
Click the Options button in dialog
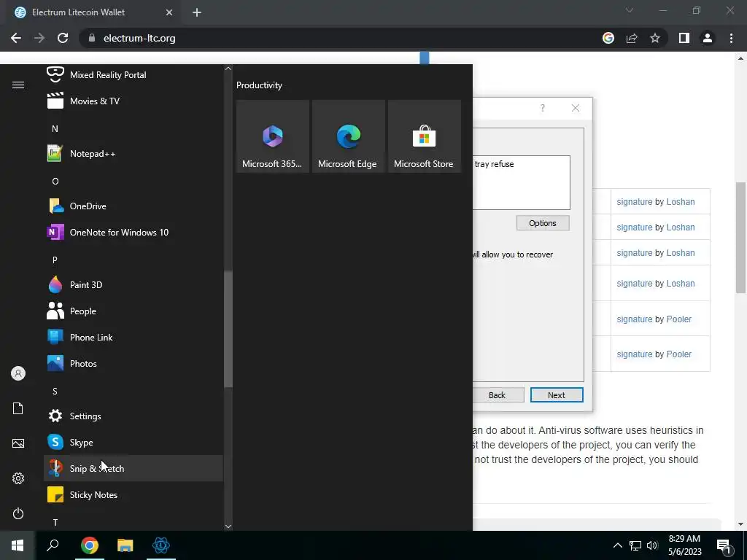543,223
